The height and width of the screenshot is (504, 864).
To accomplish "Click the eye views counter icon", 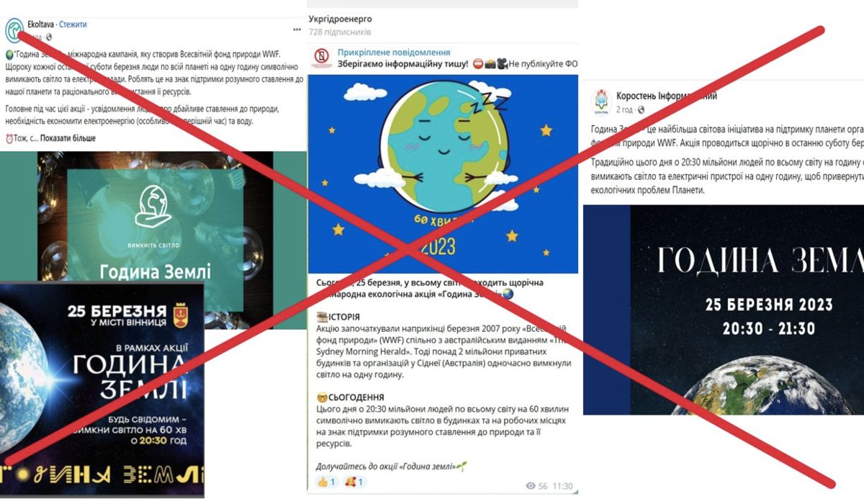I will point(531,486).
